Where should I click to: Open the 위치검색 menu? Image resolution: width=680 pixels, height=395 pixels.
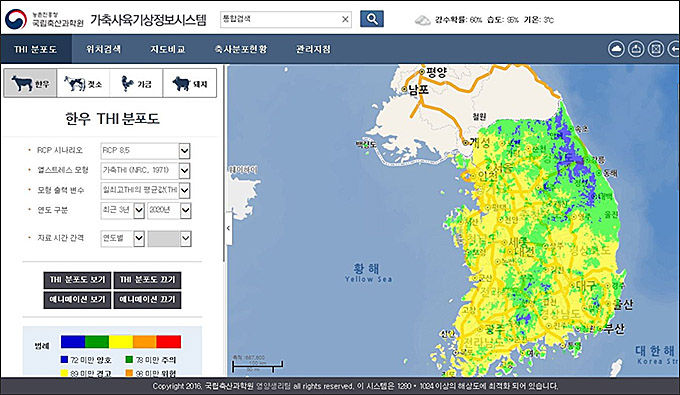[103, 49]
